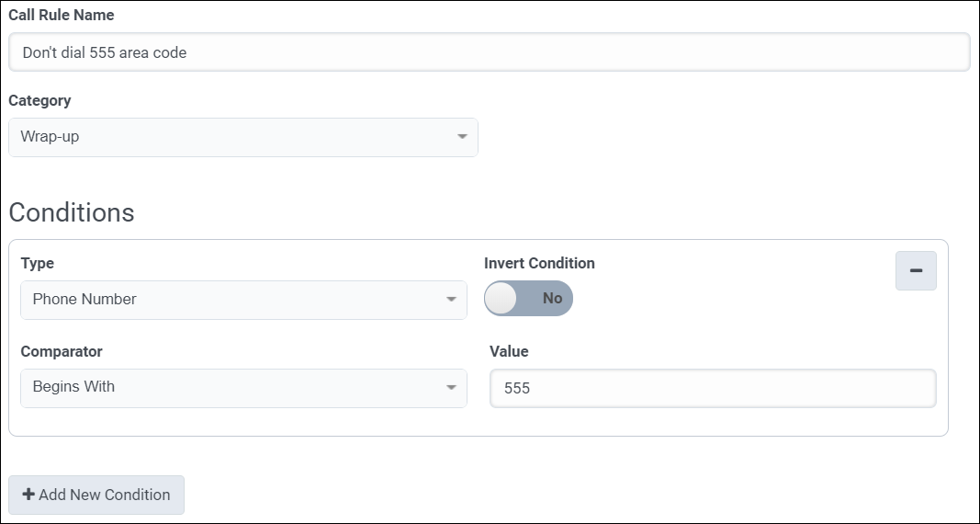Open the Category dropdown showing Wrap-up

click(242, 138)
